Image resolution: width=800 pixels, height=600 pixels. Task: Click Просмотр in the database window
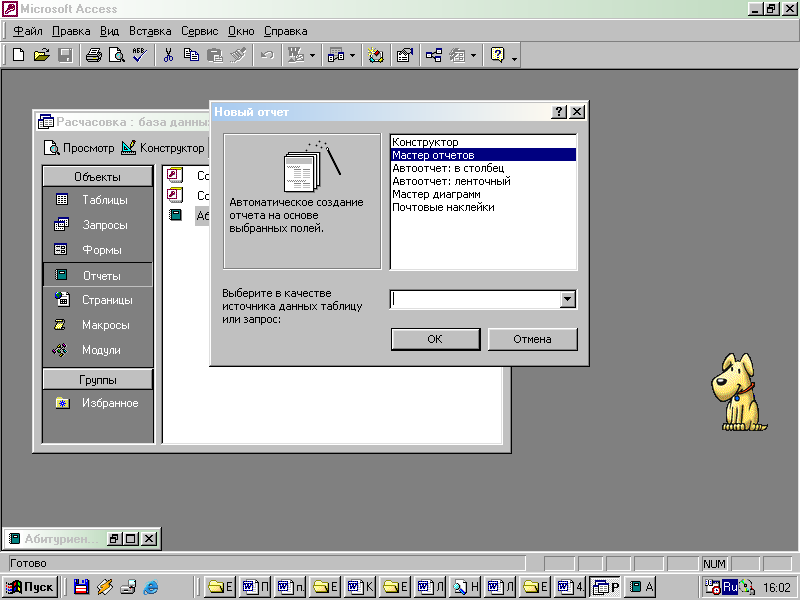click(x=79, y=148)
